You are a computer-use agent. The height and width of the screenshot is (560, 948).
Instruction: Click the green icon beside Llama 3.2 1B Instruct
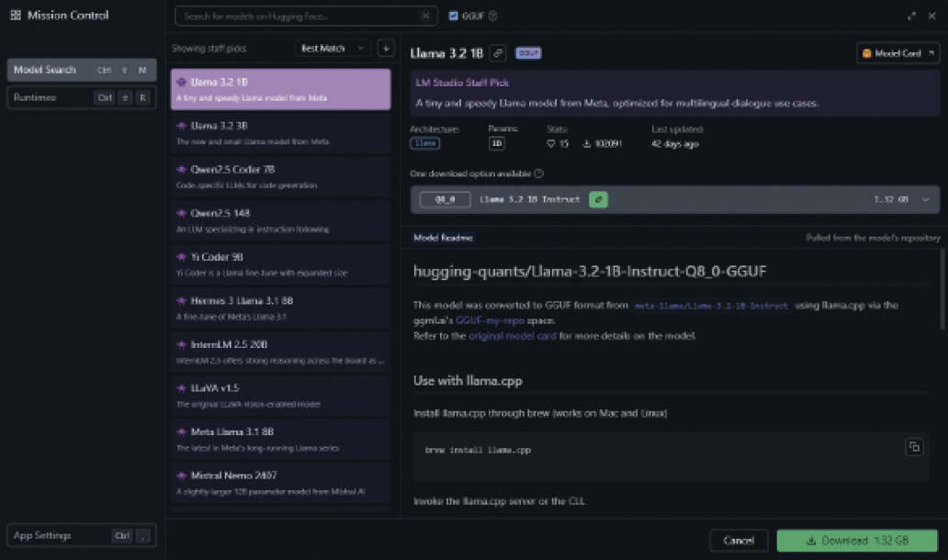[599, 199]
